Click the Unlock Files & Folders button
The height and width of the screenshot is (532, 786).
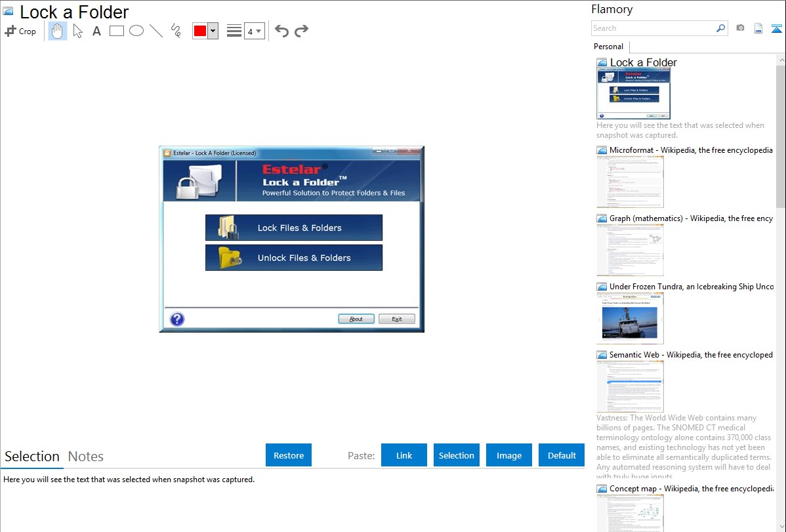point(294,258)
